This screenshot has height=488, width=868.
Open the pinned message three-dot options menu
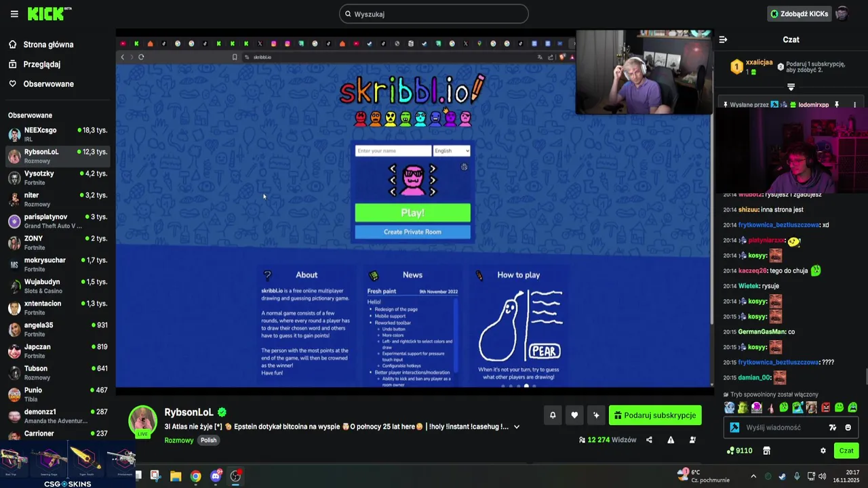click(x=854, y=105)
